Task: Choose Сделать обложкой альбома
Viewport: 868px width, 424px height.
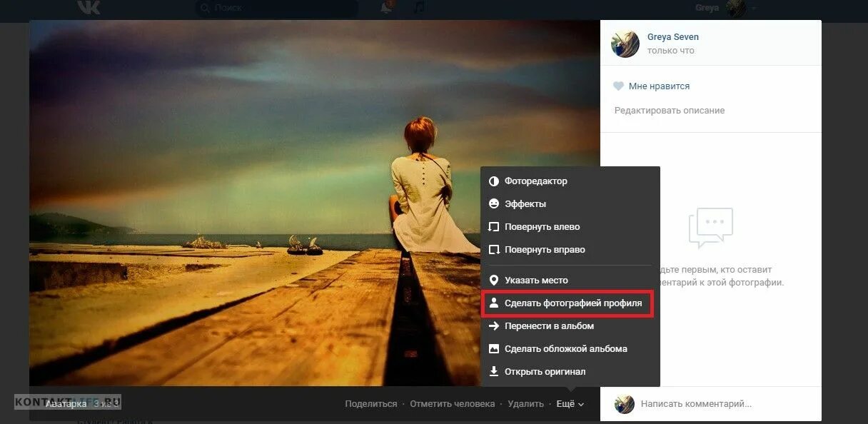Action: (x=570, y=349)
